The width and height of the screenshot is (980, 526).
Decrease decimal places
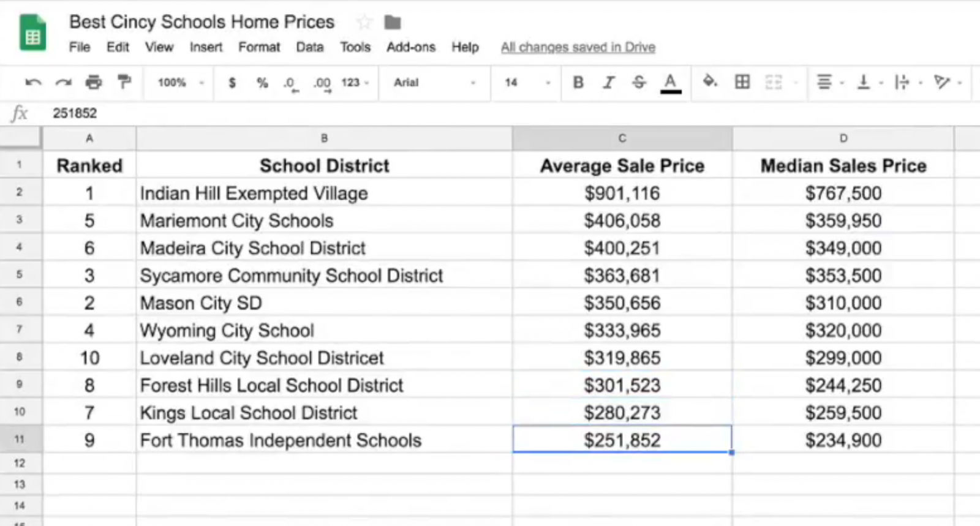[290, 83]
